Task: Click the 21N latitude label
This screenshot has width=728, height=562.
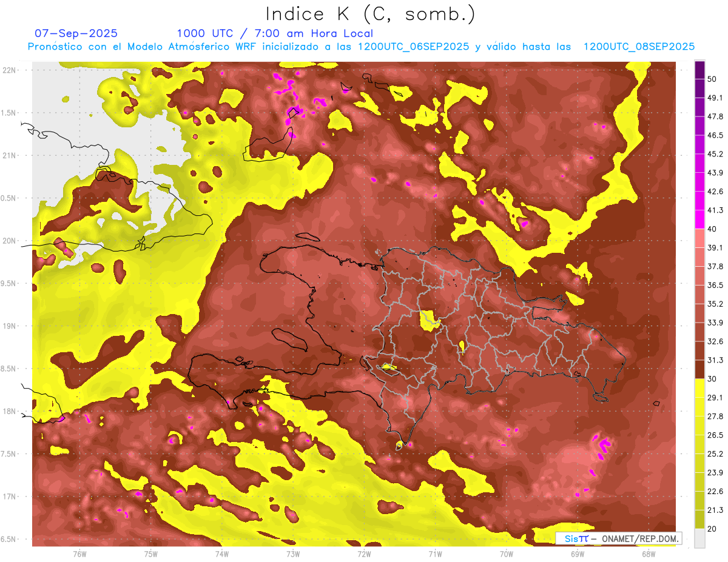Action: click(x=9, y=155)
